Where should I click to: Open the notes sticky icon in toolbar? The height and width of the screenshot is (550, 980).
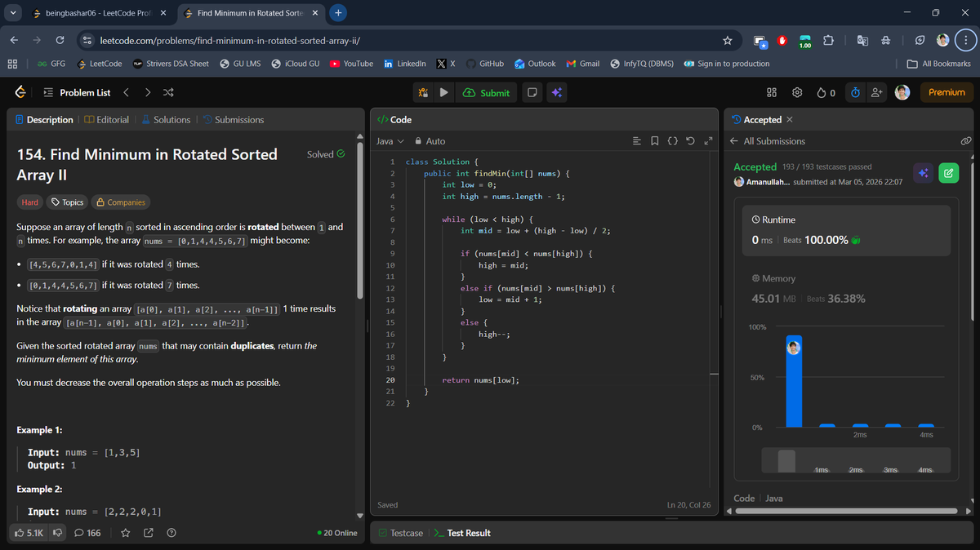tap(532, 93)
